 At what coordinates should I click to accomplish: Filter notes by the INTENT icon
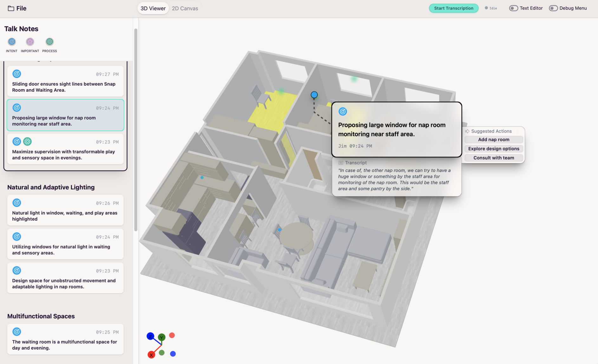12,42
